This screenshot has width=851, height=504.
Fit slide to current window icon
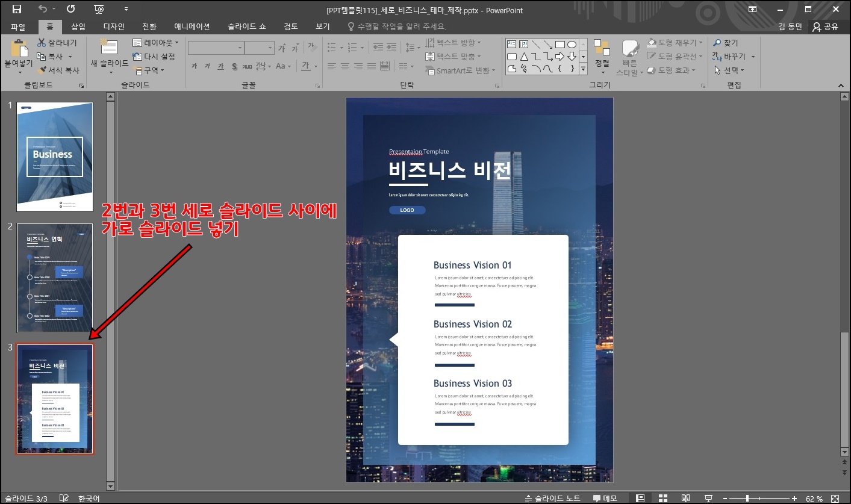(x=835, y=498)
